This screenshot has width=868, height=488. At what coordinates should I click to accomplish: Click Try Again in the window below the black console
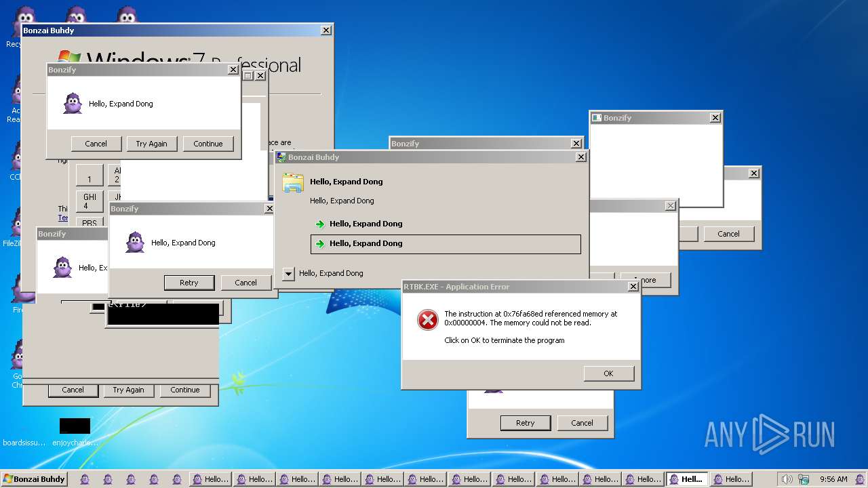[x=128, y=390]
